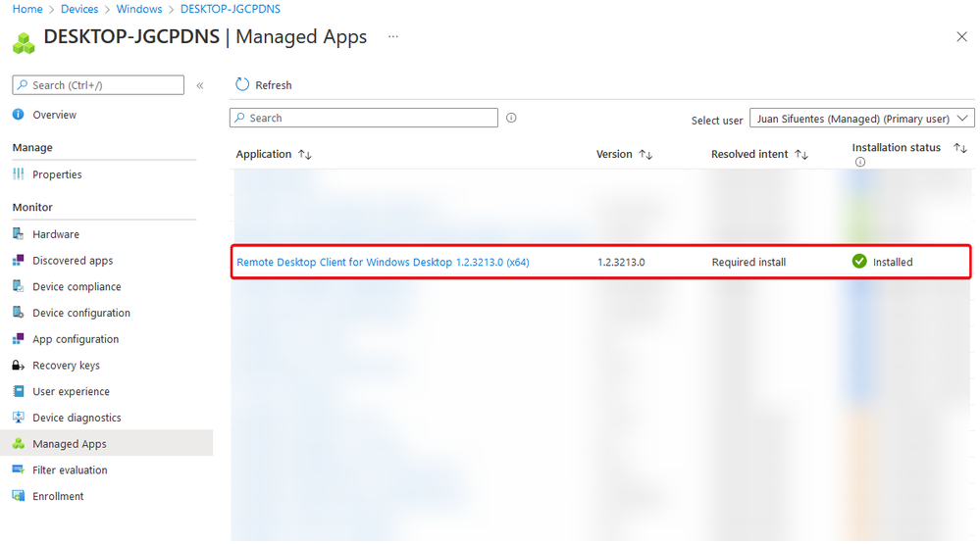Click the info icon under Installation status
The height and width of the screenshot is (544, 980).
[x=860, y=162]
